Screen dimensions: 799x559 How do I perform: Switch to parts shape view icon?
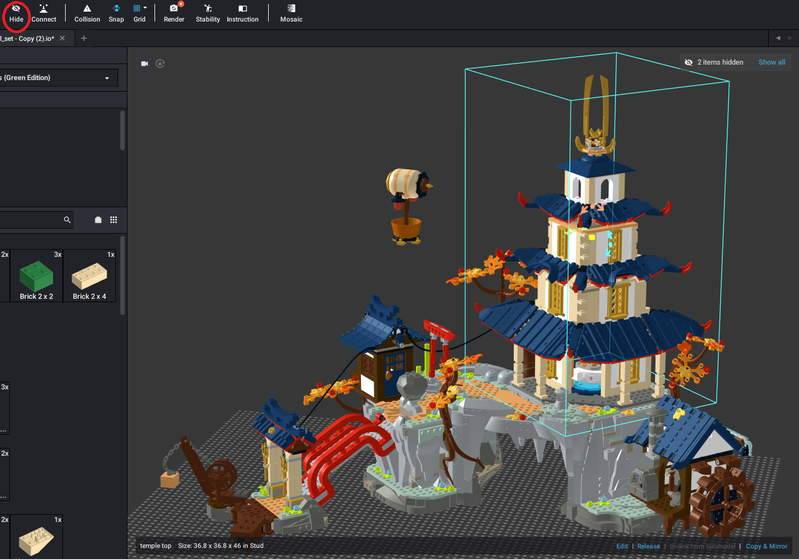(98, 220)
